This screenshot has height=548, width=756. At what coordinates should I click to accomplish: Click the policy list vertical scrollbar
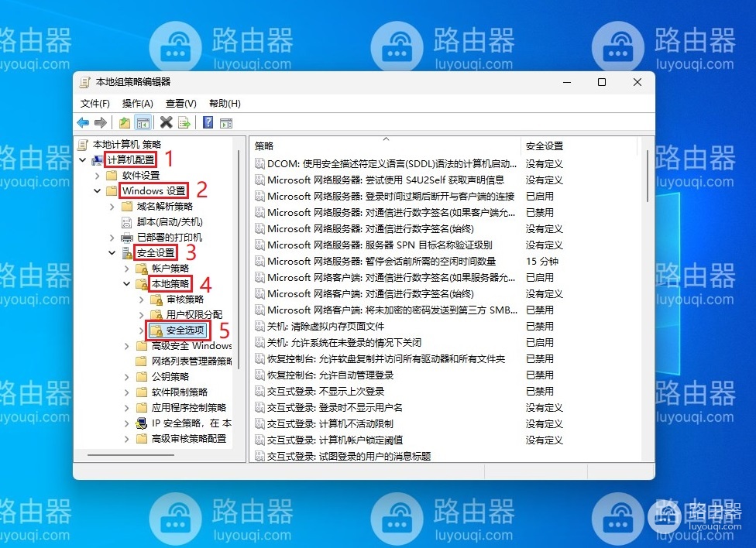[647, 176]
